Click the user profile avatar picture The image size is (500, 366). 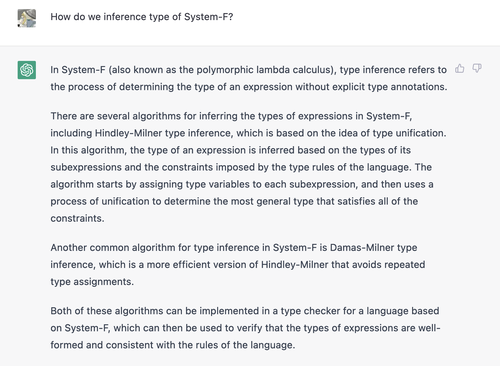point(27,18)
